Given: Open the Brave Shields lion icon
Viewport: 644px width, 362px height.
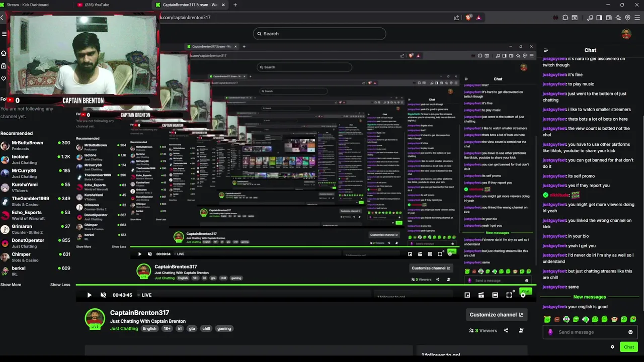Looking at the screenshot, I should click(x=469, y=18).
